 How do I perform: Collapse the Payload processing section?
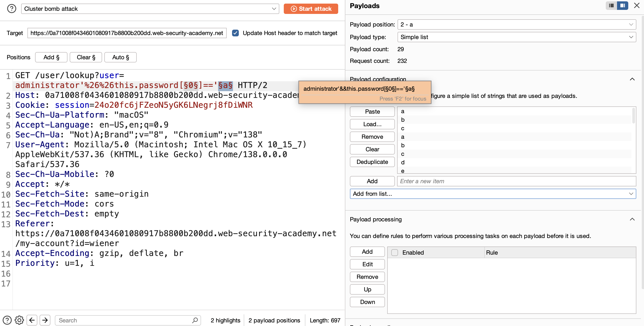pos(632,219)
